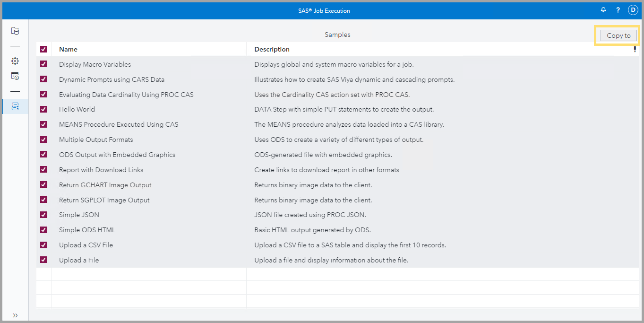
Task: Uncheck the select-all checkbox in header row
Action: pos(43,49)
